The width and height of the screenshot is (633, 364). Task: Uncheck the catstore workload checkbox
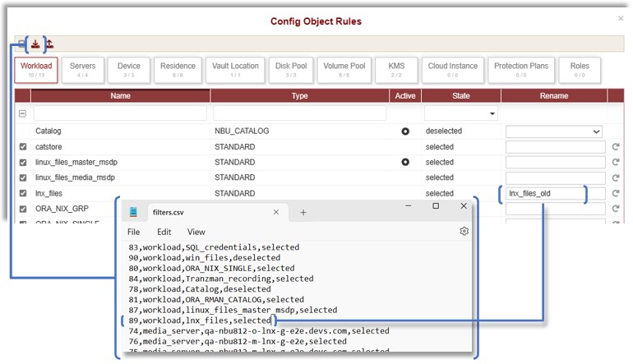tap(23, 147)
